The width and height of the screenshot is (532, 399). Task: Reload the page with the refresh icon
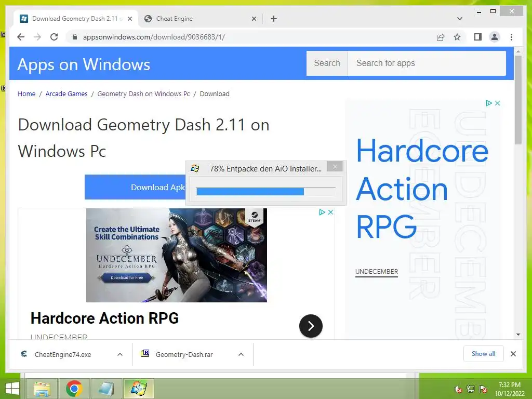click(54, 37)
